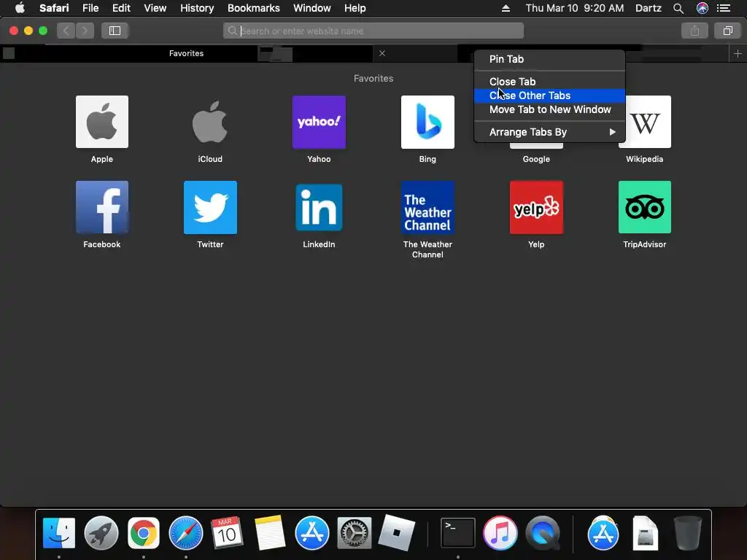Open Trash in the Dock
The image size is (747, 560).
[687, 533]
